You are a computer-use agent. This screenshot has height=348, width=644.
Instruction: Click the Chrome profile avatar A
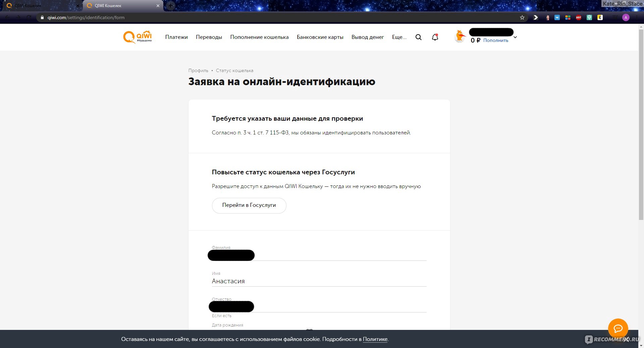(626, 17)
